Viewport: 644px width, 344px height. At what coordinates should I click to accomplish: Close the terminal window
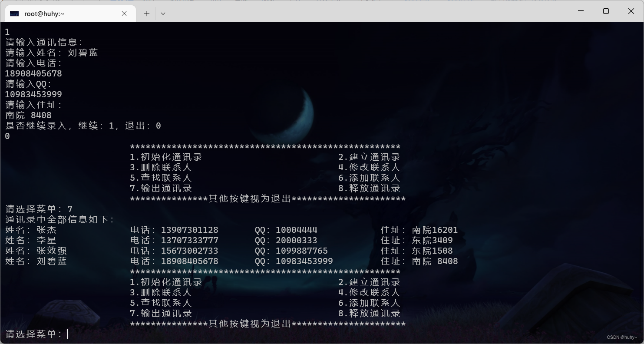click(631, 11)
